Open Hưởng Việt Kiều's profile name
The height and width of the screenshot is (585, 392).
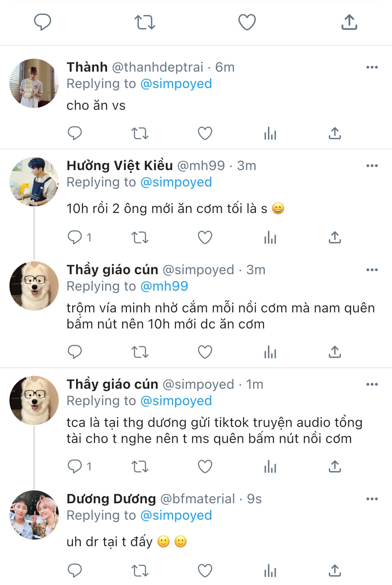point(120,166)
